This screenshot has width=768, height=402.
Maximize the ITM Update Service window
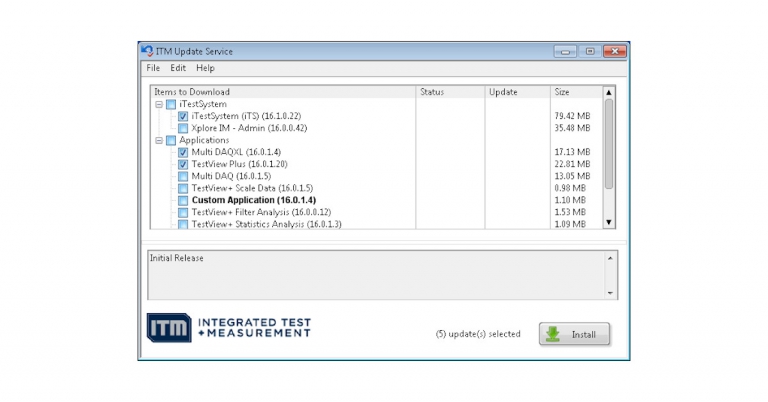[x=590, y=51]
